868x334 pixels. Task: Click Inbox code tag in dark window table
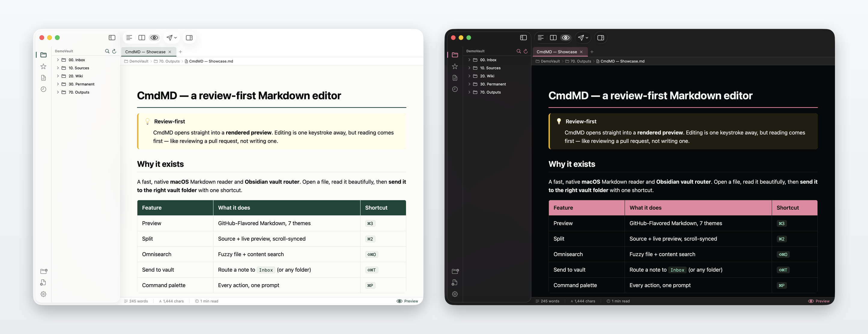click(x=677, y=270)
